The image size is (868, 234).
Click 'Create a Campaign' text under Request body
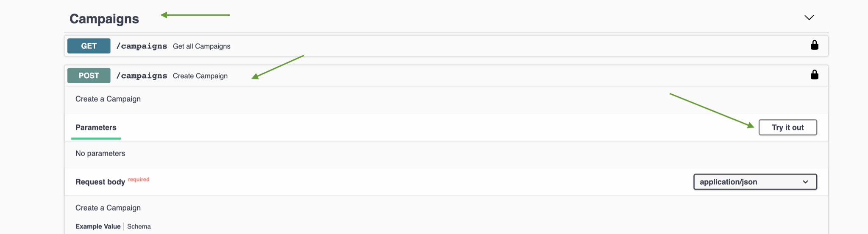108,208
